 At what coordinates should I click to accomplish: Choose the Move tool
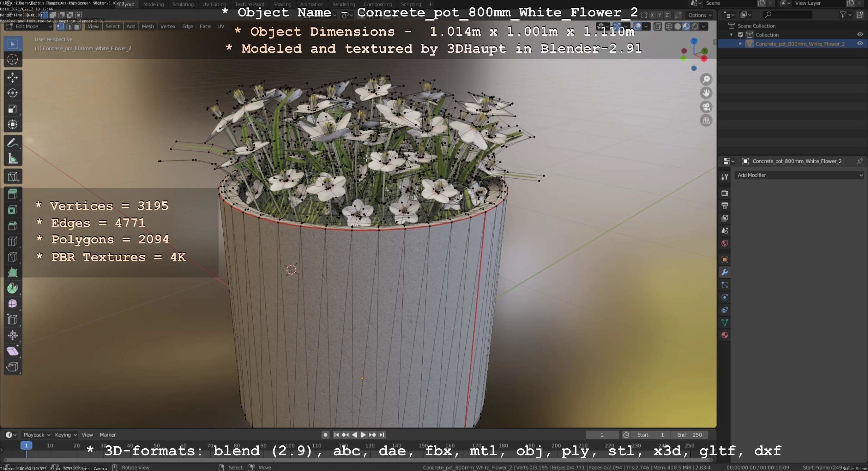[13, 77]
